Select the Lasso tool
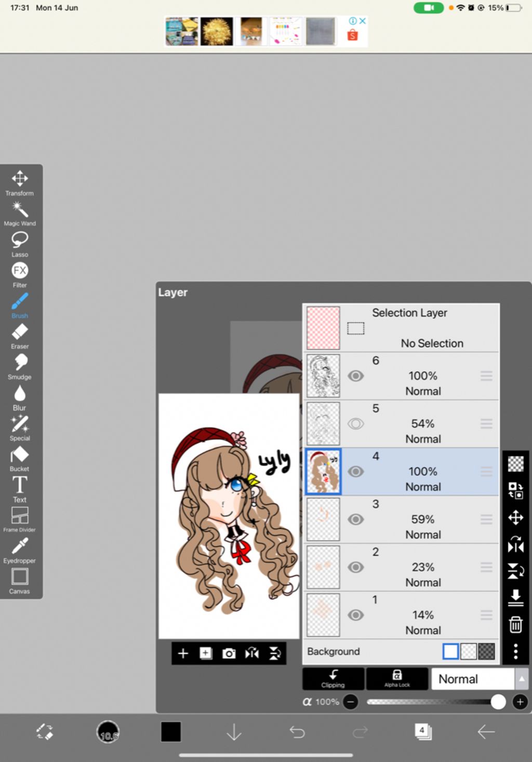Screen dimensions: 532x762 pos(20,244)
